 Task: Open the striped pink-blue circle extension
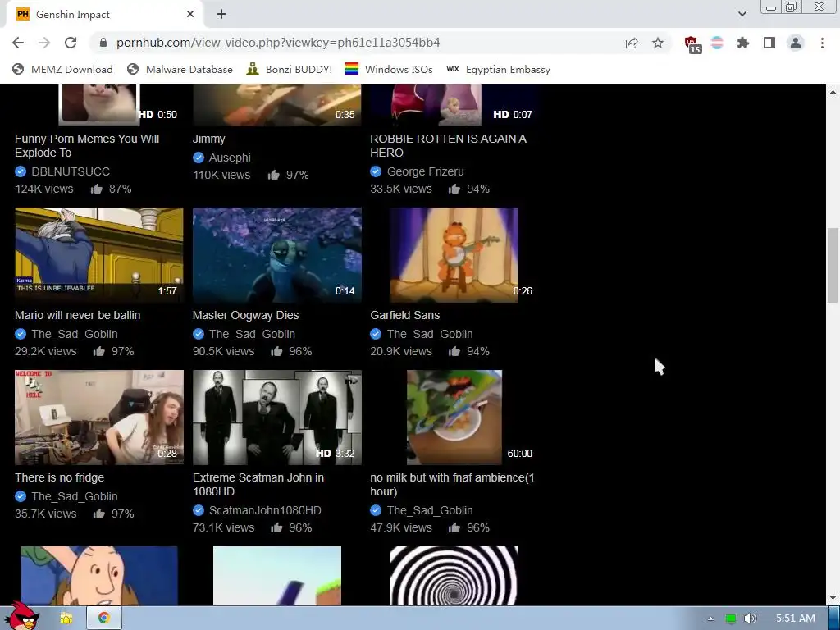pyautogui.click(x=717, y=43)
